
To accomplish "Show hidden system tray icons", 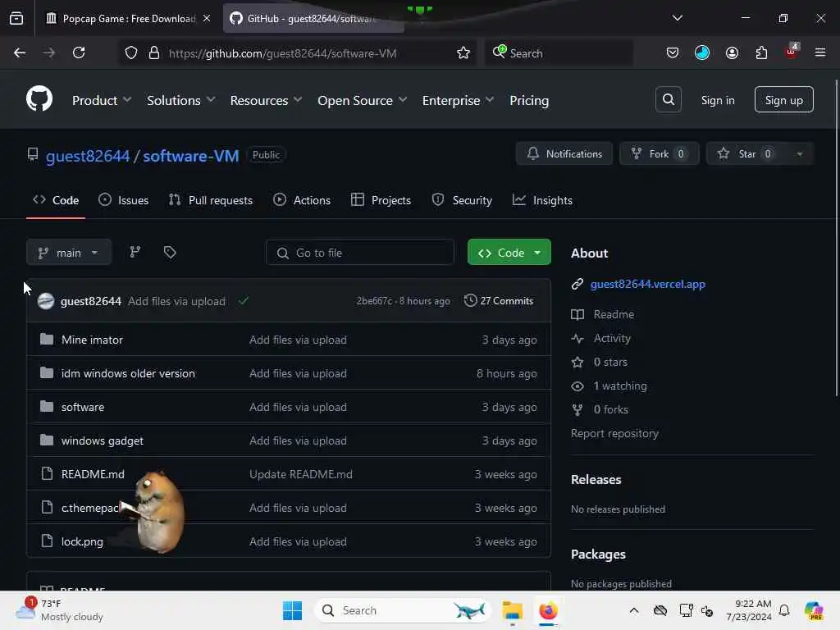I will point(634,610).
